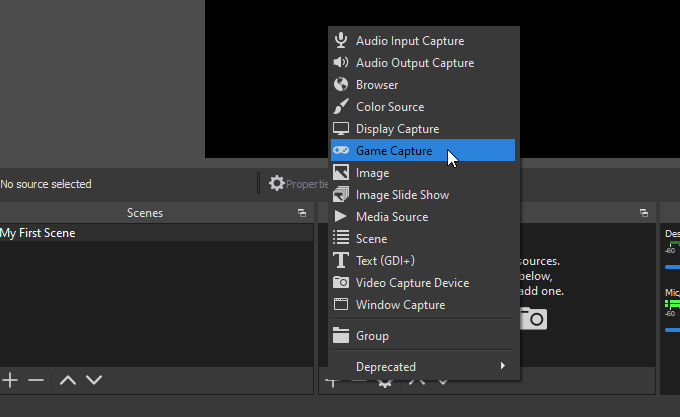Choose Audio Output Capture source
This screenshot has width=680, height=417.
point(414,63)
